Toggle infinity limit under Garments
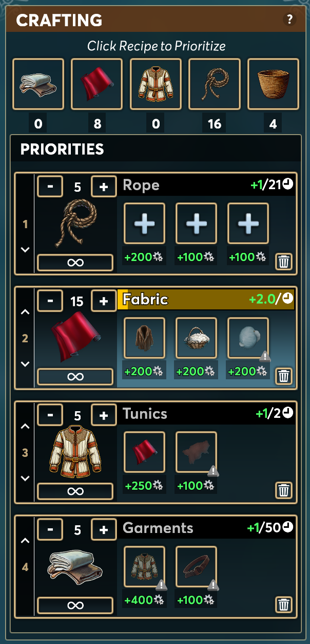This screenshot has height=644, width=310. click(75, 605)
